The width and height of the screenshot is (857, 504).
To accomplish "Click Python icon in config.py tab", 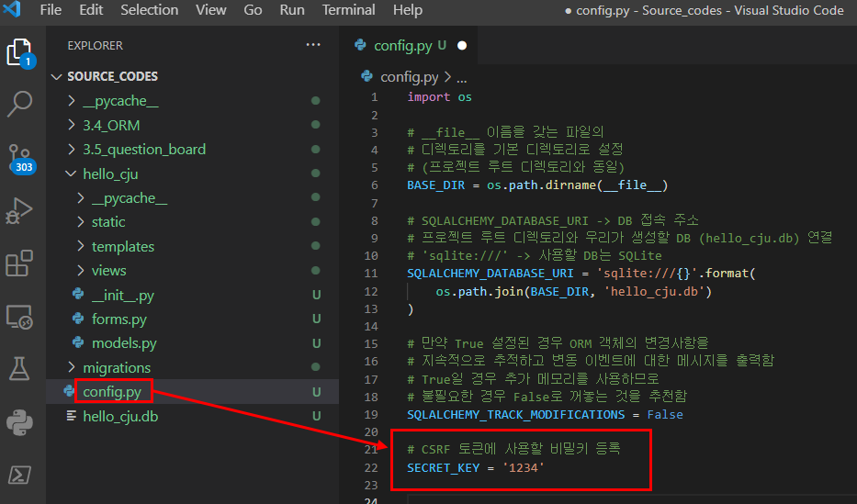I will coord(361,45).
